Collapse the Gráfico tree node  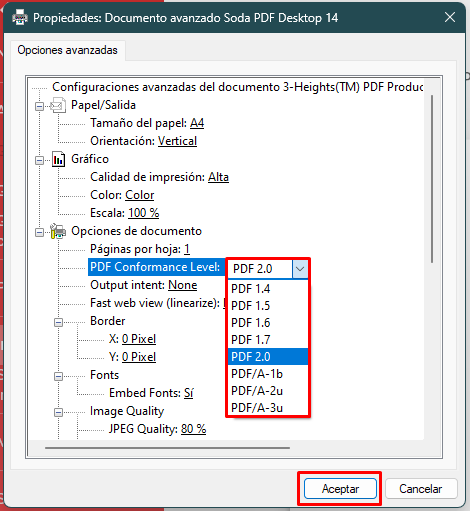(x=39, y=161)
